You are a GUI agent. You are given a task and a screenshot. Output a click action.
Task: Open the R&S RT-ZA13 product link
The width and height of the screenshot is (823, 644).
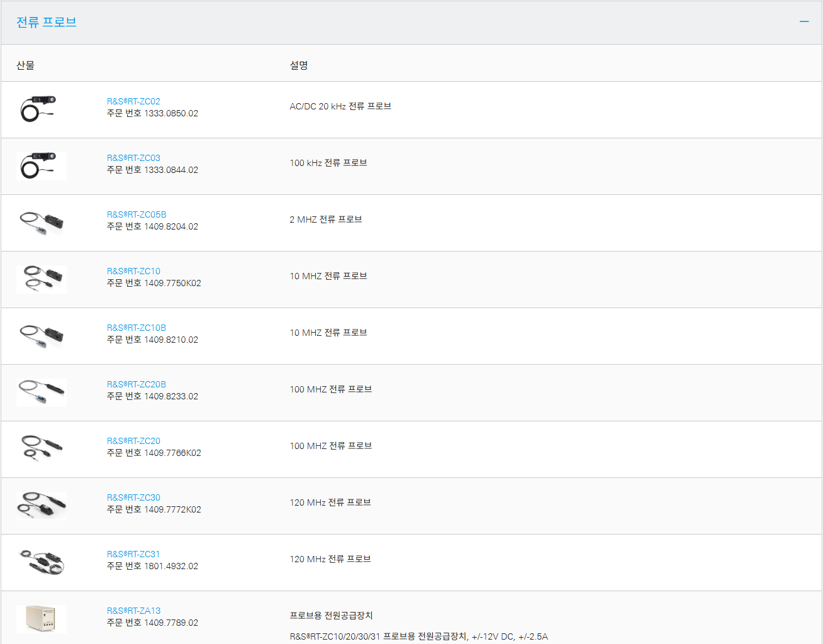(133, 611)
